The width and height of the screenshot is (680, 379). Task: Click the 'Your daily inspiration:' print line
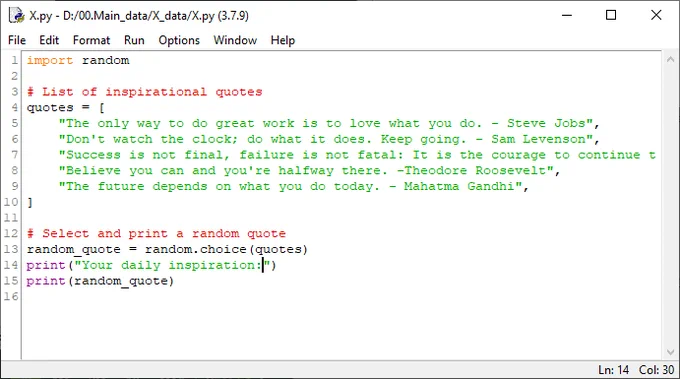coord(151,265)
